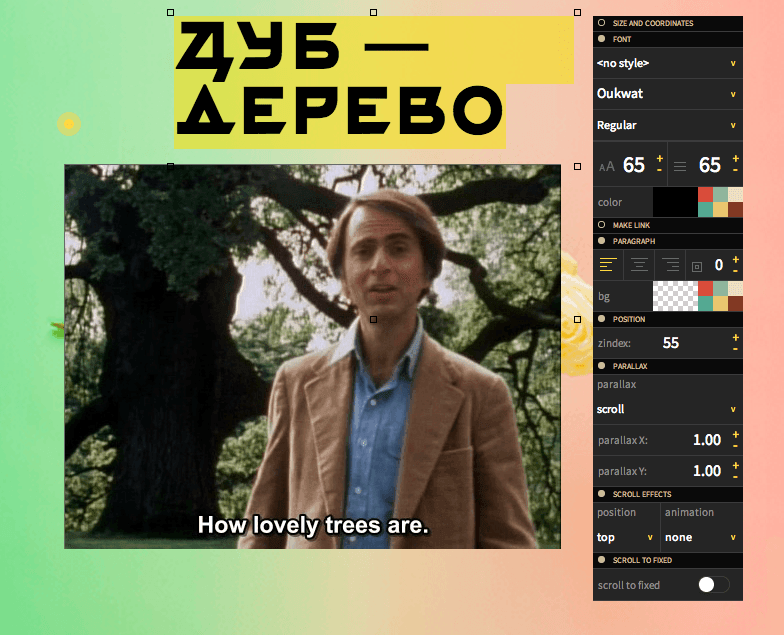The image size is (784, 635).
Task: Pick cream swatch in color row
Action: tap(736, 194)
